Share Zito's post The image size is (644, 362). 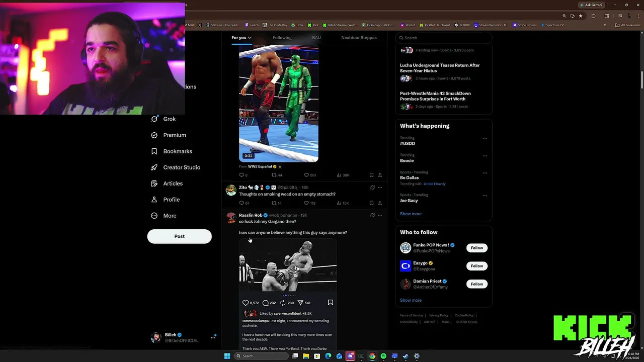[x=380, y=203]
